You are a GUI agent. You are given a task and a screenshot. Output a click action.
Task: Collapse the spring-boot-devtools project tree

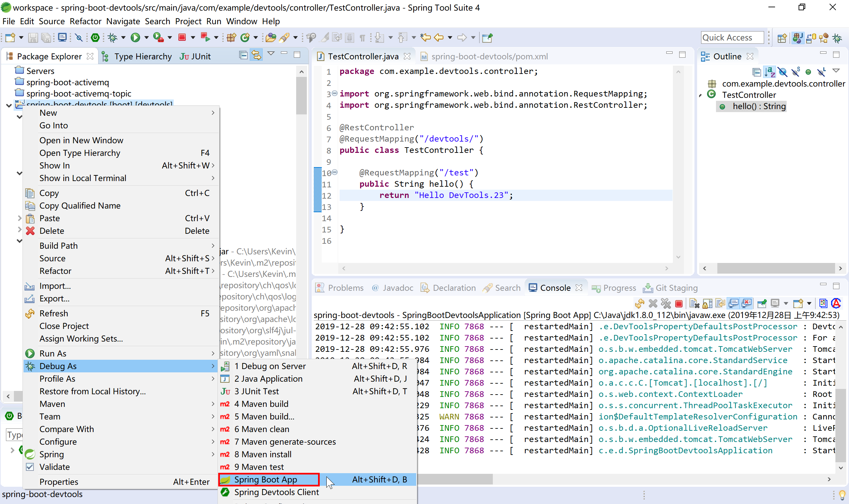tap(9, 105)
